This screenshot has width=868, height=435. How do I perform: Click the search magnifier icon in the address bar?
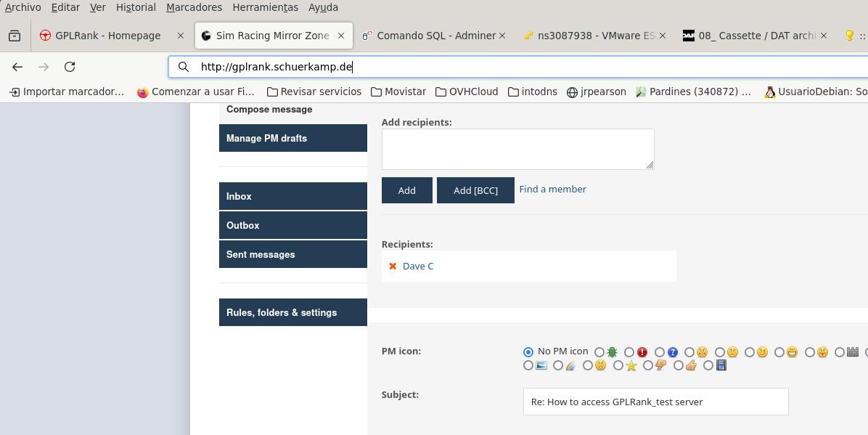pos(184,67)
